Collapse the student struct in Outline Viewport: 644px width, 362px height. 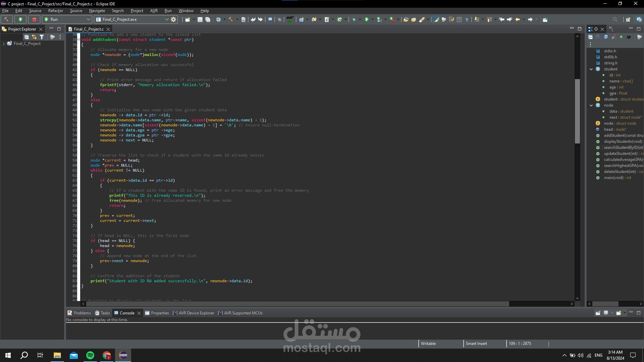591,69
